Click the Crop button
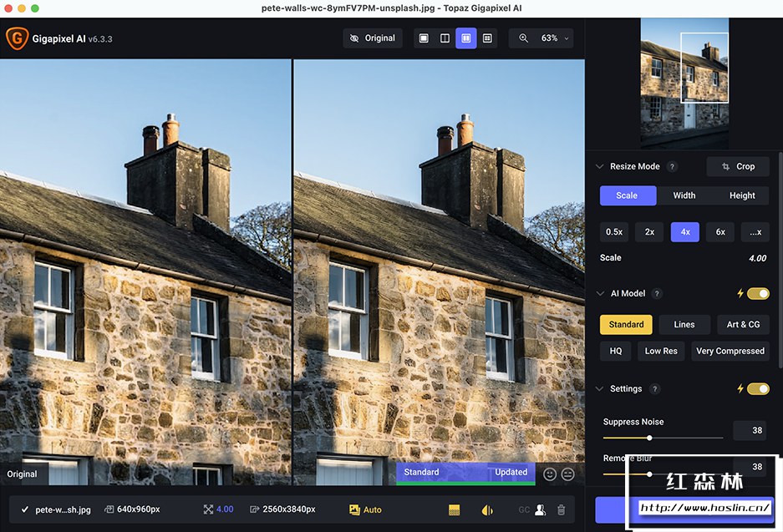The image size is (783, 532). click(738, 166)
